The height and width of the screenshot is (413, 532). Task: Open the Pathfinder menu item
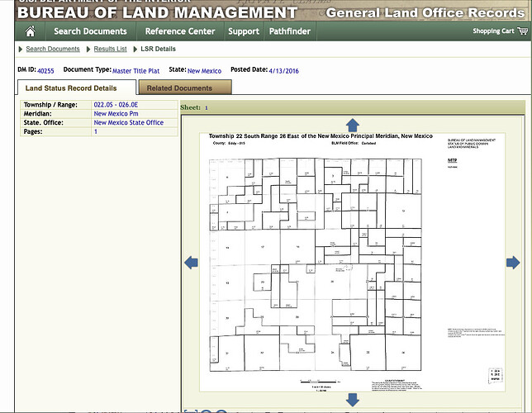(290, 31)
